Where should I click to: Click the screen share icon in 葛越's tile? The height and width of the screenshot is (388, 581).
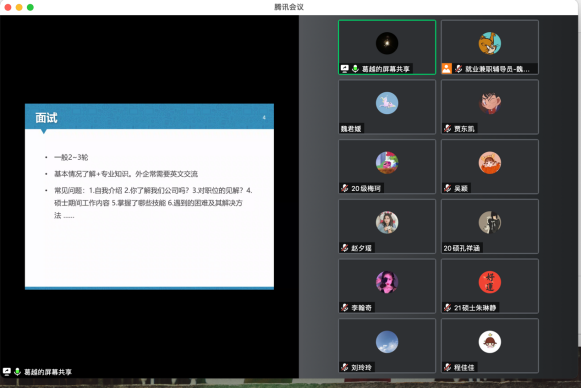345,69
